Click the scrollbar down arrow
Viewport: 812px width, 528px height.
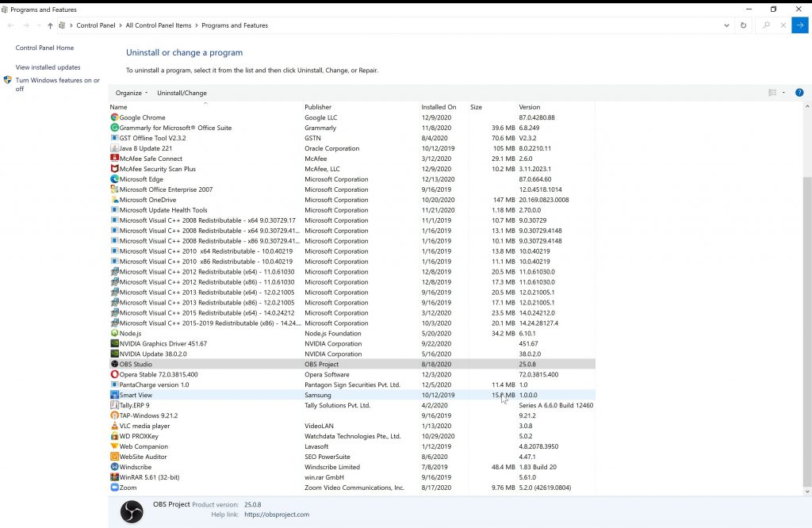tap(806, 492)
